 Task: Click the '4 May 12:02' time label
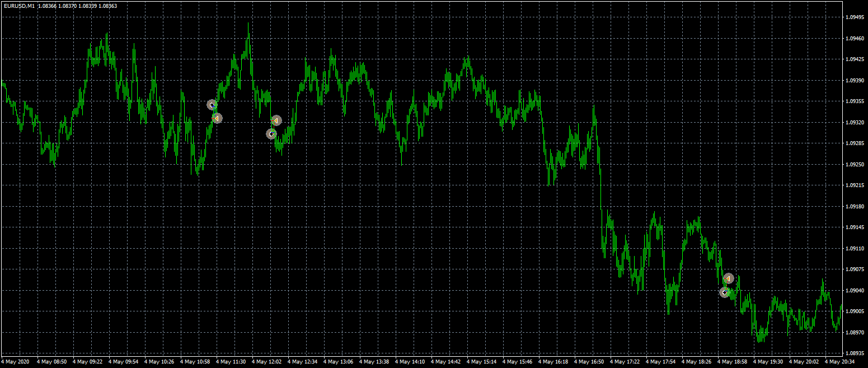point(267,362)
